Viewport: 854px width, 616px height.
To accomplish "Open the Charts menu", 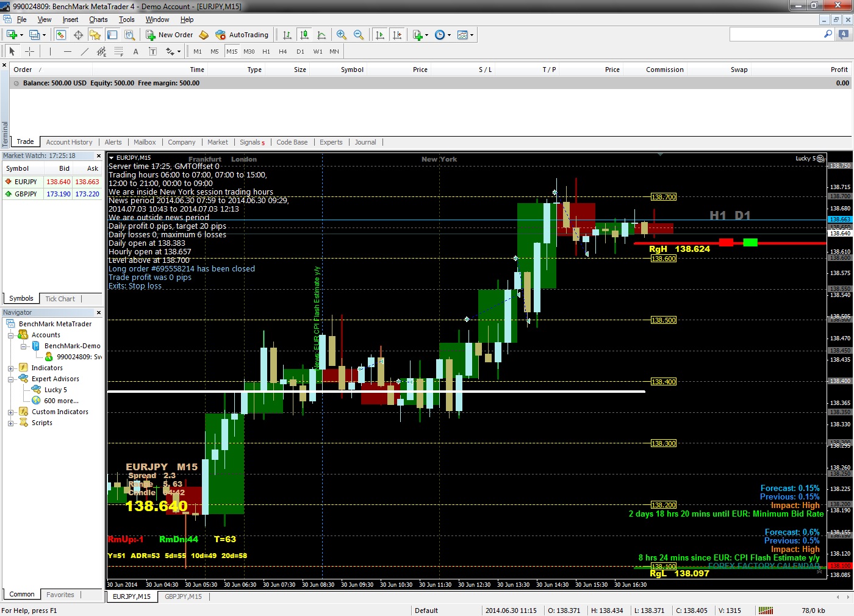I will (x=98, y=20).
